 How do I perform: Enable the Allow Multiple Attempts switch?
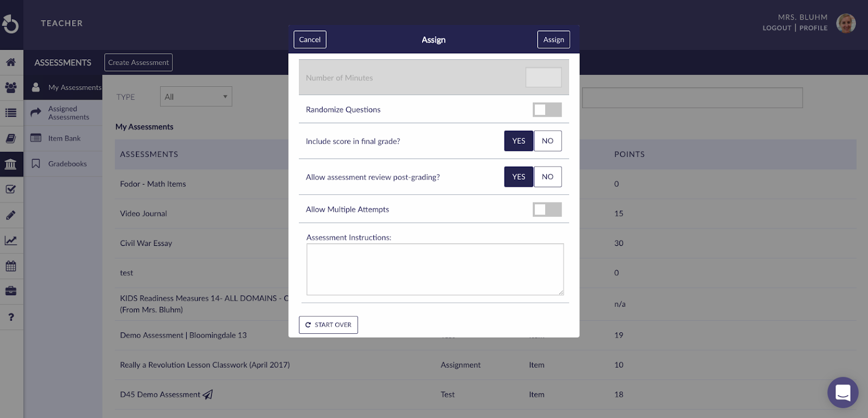click(547, 210)
